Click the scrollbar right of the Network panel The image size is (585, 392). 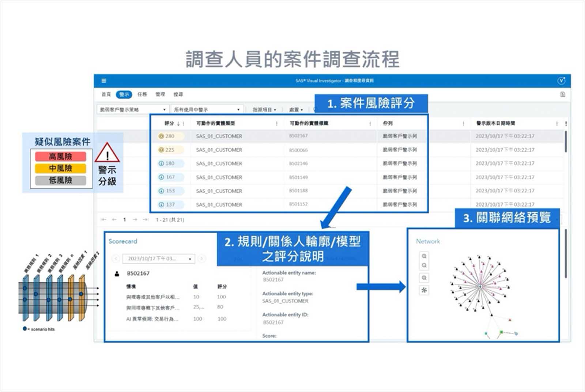click(566, 253)
